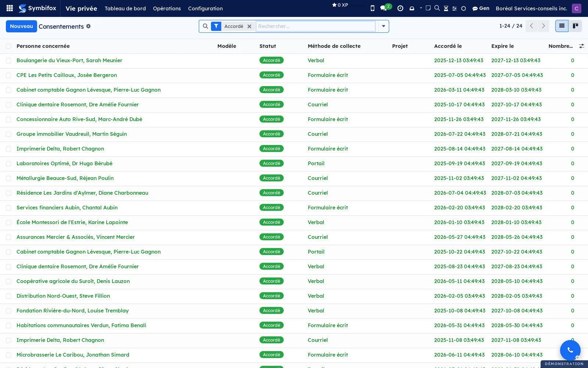Screen dimensions: 588x368
Task: Click Courriel in Clinique dentaire Rosemont first row
Action: [x=318, y=105]
